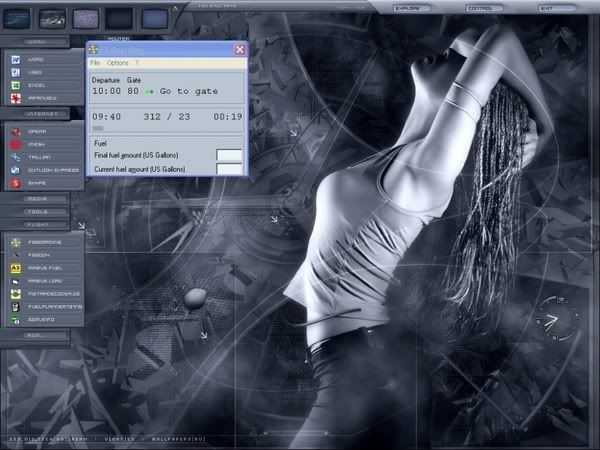Open the Run... bar
600x450 pixels.
[x=35, y=335]
